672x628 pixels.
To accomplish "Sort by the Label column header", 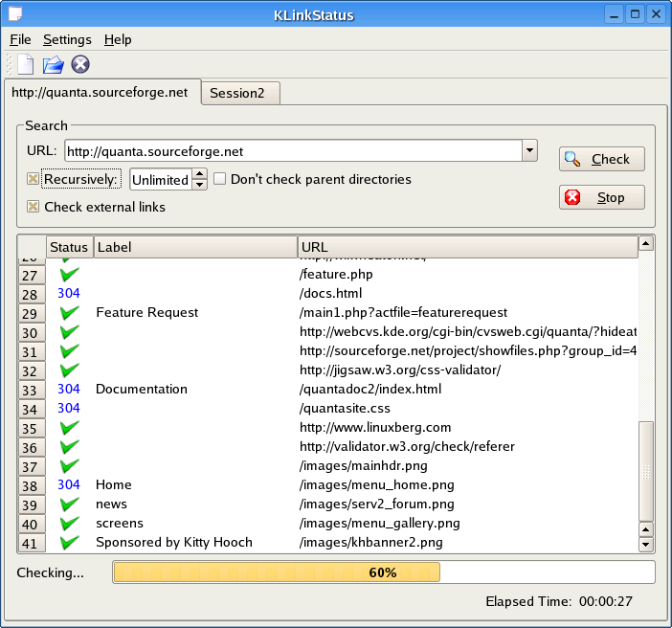I will [195, 247].
